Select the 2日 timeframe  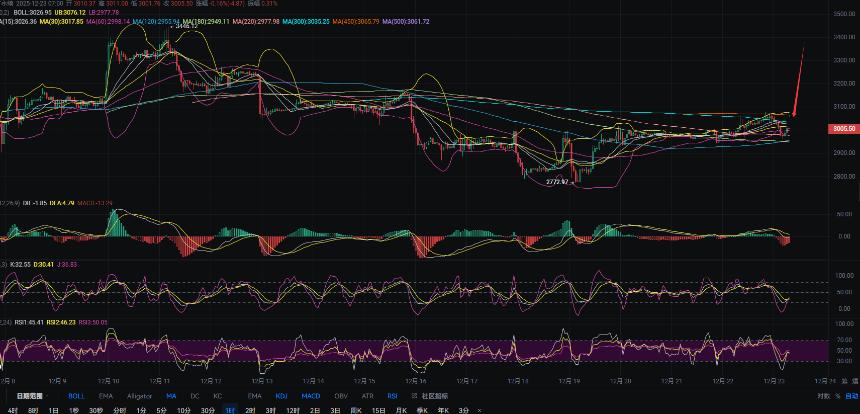pyautogui.click(x=315, y=410)
